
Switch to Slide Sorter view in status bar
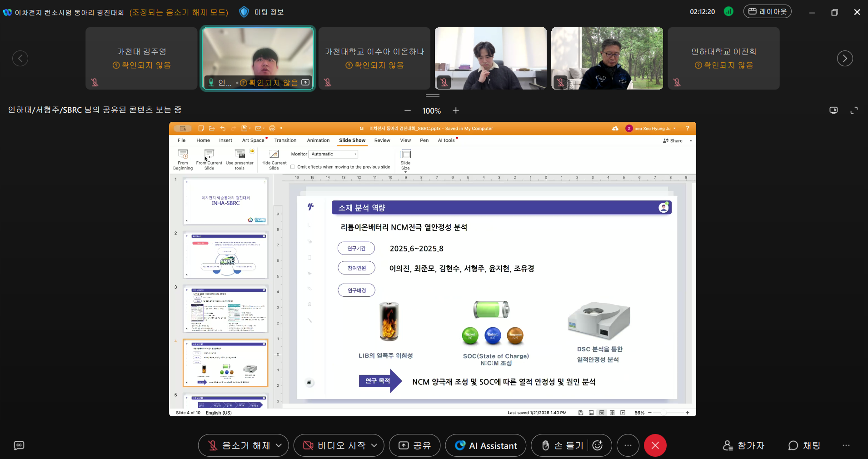point(612,413)
